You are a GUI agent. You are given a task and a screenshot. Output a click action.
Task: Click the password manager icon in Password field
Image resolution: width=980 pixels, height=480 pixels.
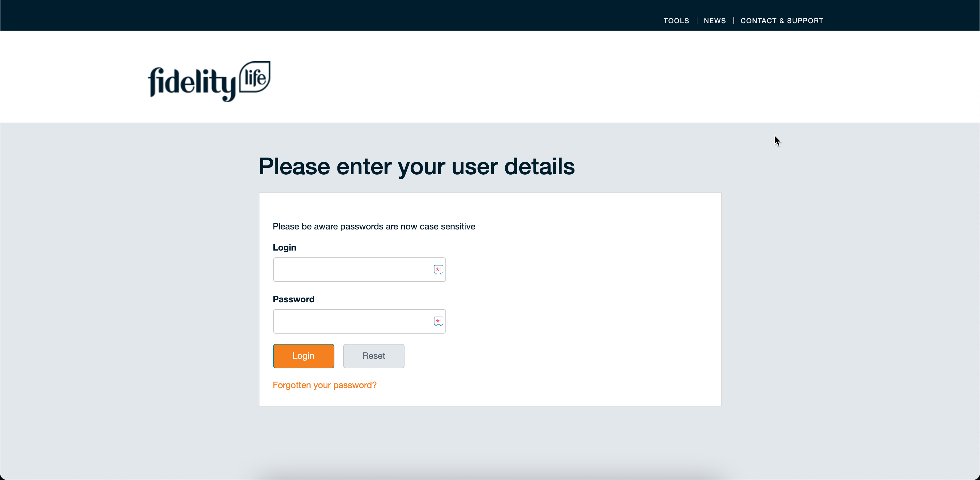pyautogui.click(x=438, y=321)
